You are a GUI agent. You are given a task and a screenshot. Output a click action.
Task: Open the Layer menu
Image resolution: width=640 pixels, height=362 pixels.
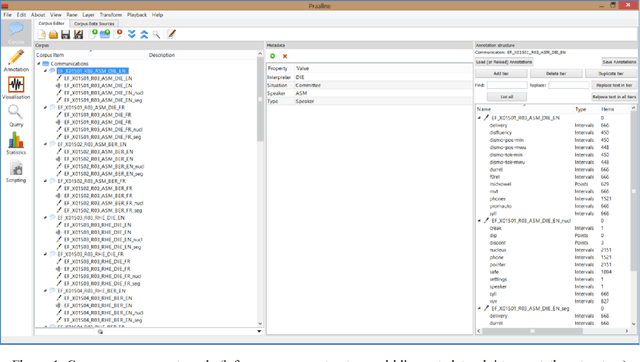tap(88, 15)
